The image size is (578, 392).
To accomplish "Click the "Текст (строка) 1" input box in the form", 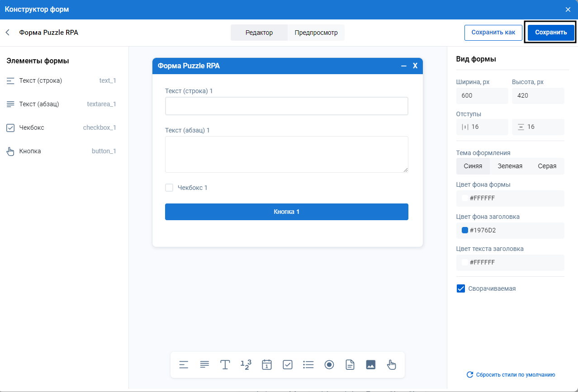I will click(287, 106).
